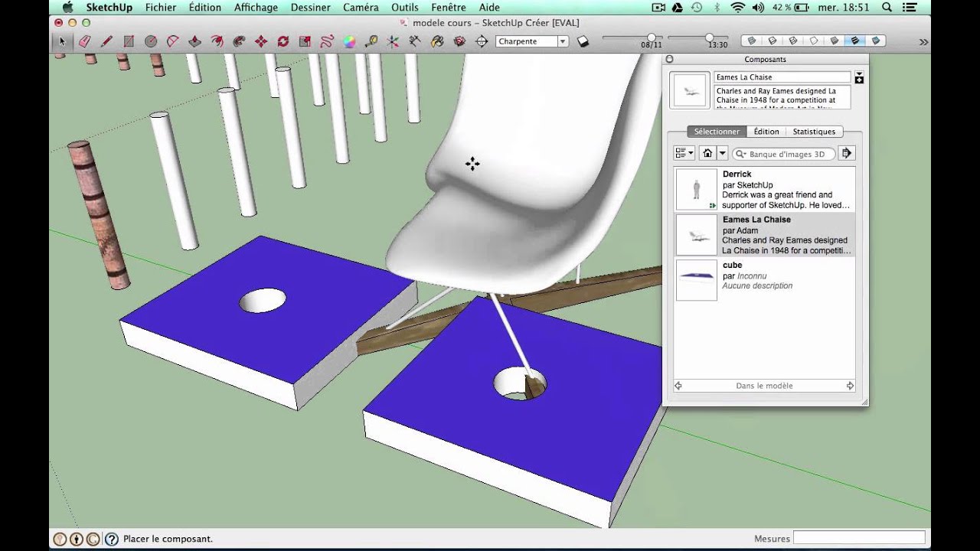Switch to the Édition tab in Composants
The height and width of the screenshot is (551, 980).
pyautogui.click(x=766, y=132)
